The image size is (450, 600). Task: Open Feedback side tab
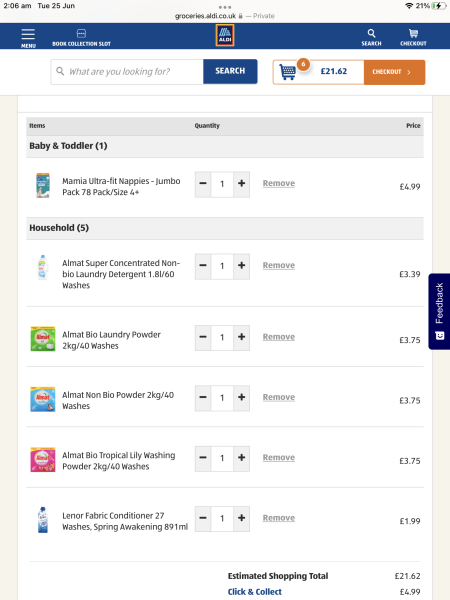pyautogui.click(x=439, y=311)
